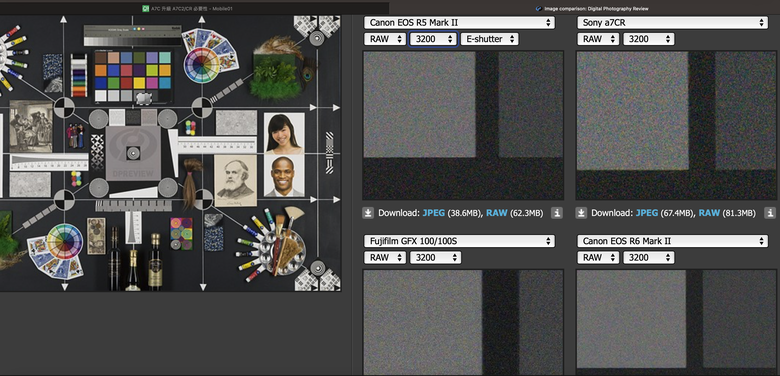Open the Sony a7CR camera dropdown
The height and width of the screenshot is (376, 780).
click(673, 23)
